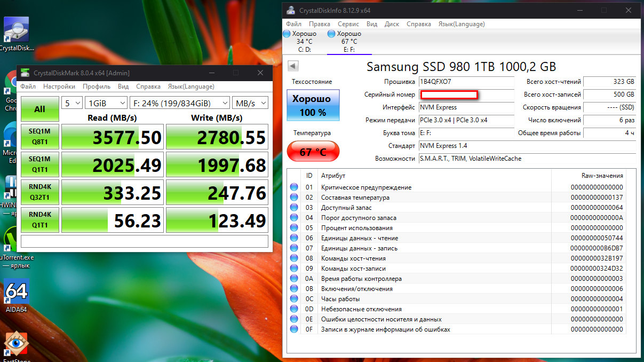This screenshot has height=362, width=644.
Task: Open Настройки menu in CrystalDiskMark
Action: (59, 86)
